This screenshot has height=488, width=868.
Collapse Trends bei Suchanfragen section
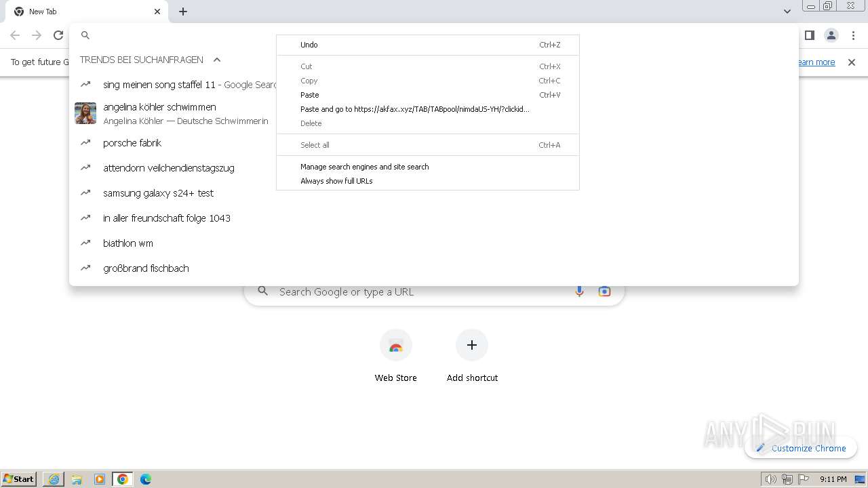[217, 60]
